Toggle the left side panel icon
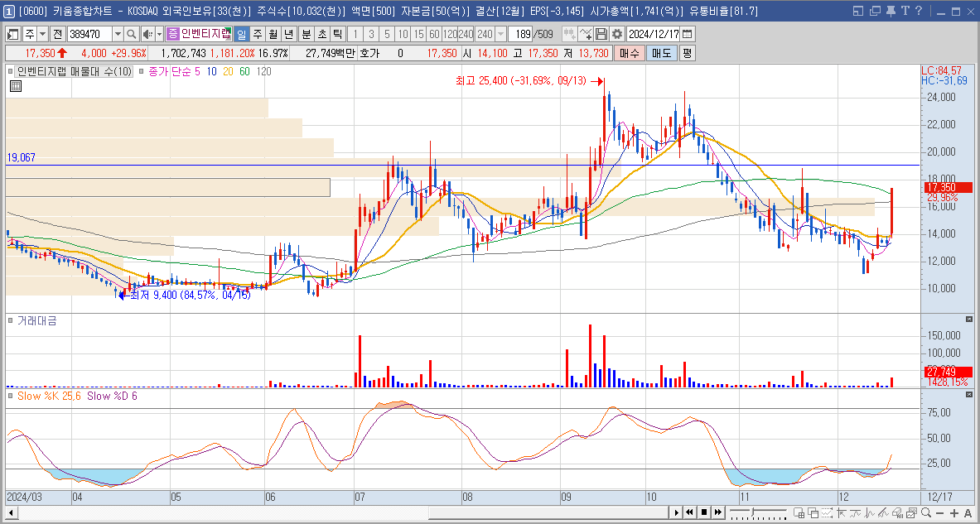This screenshot has height=524, width=980. pos(13,34)
